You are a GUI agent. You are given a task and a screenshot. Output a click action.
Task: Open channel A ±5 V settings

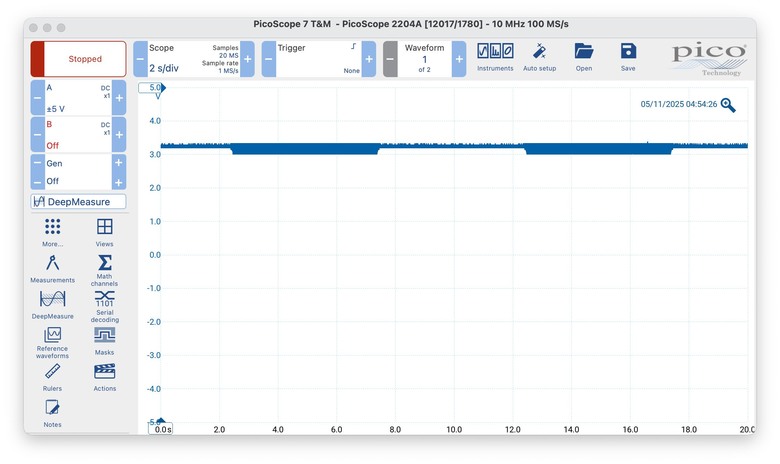(x=78, y=98)
